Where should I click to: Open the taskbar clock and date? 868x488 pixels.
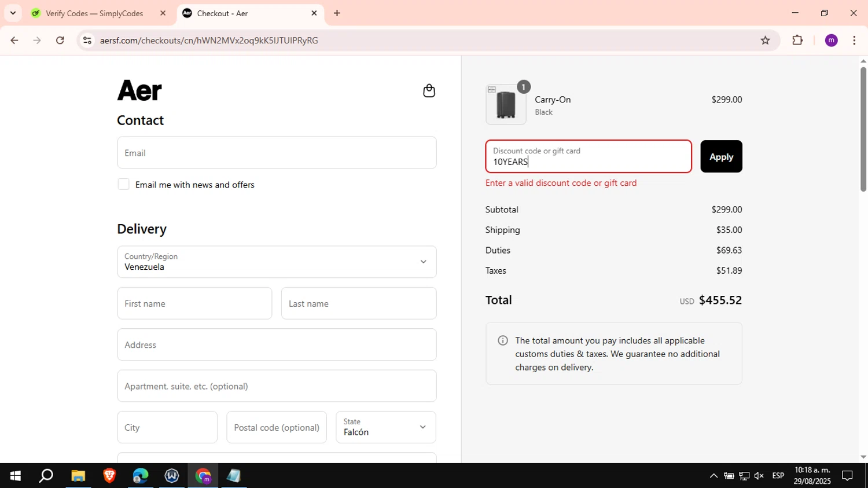tap(812, 476)
